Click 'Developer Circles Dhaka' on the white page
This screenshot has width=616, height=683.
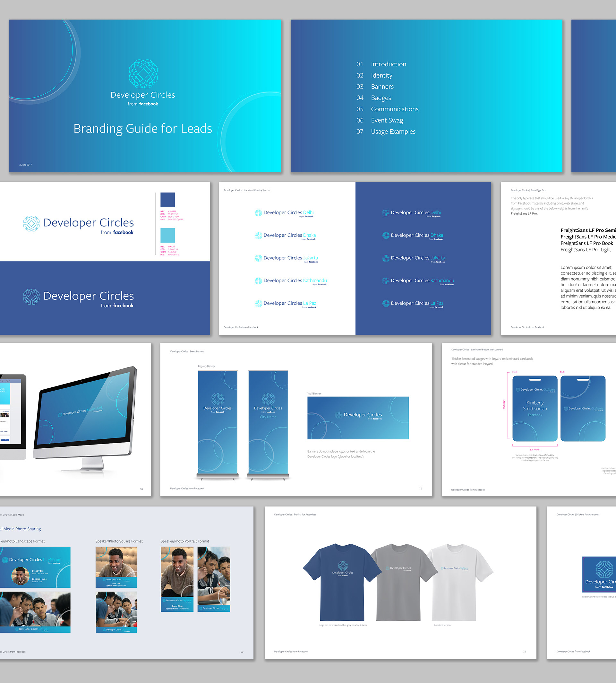click(285, 236)
